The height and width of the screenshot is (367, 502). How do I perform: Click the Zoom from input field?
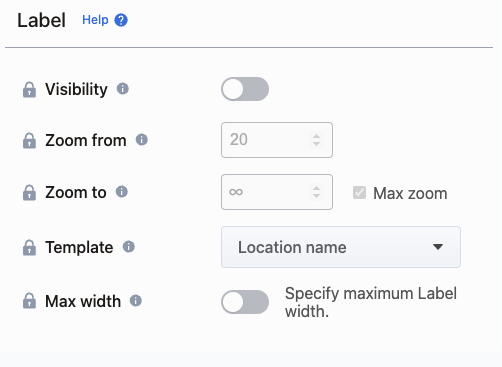click(x=277, y=140)
